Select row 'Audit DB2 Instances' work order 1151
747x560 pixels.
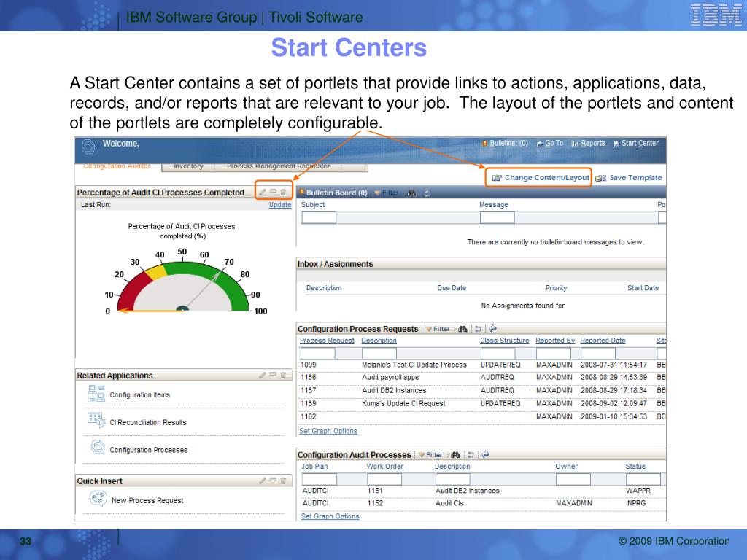481,491
